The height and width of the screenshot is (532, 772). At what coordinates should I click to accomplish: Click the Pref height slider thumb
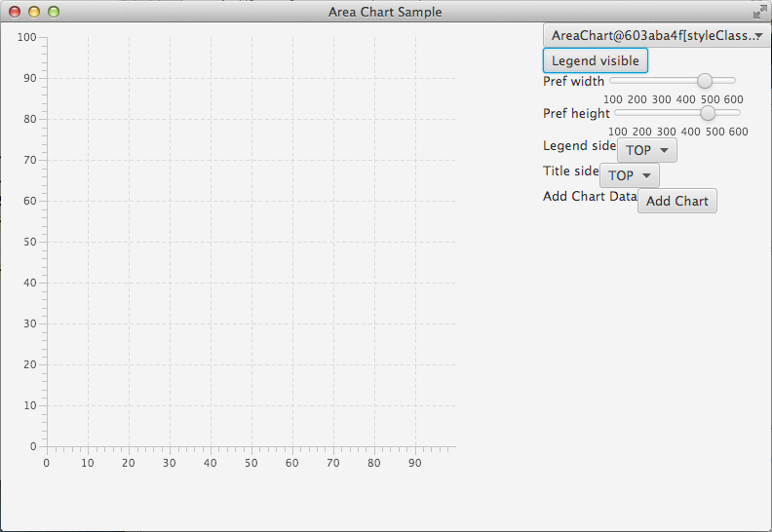click(x=709, y=113)
